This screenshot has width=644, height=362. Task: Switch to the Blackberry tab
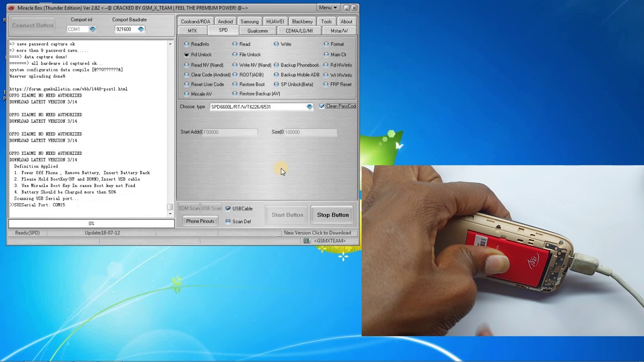tap(302, 22)
